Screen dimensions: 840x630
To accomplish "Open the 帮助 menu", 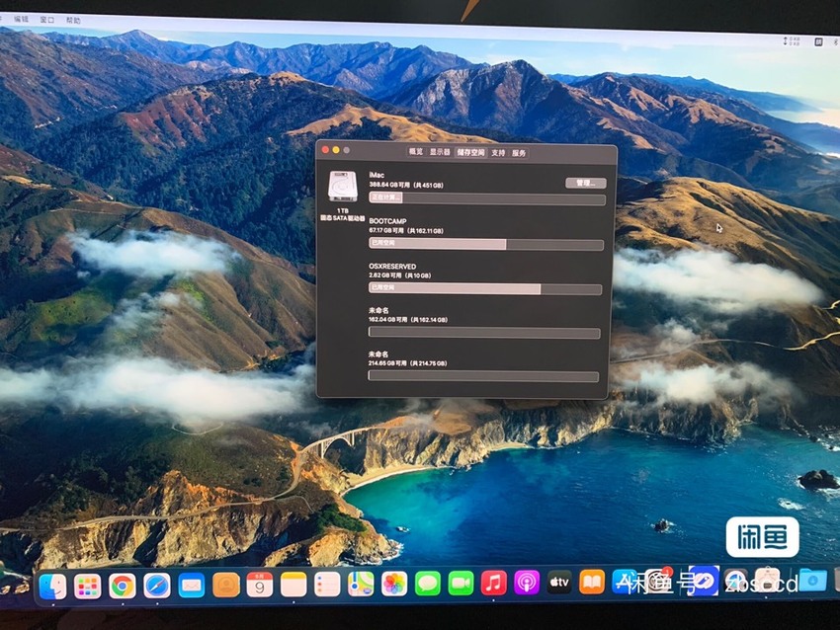I will click(73, 21).
